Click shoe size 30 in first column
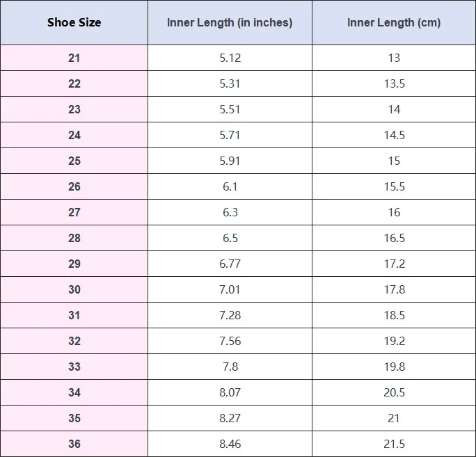This screenshot has height=457, width=476. [x=74, y=289]
